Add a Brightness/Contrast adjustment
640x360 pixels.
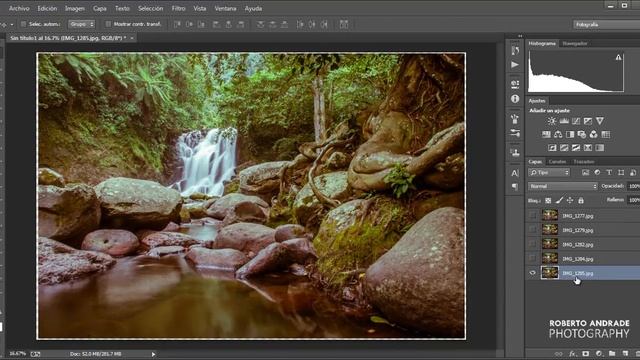click(552, 121)
